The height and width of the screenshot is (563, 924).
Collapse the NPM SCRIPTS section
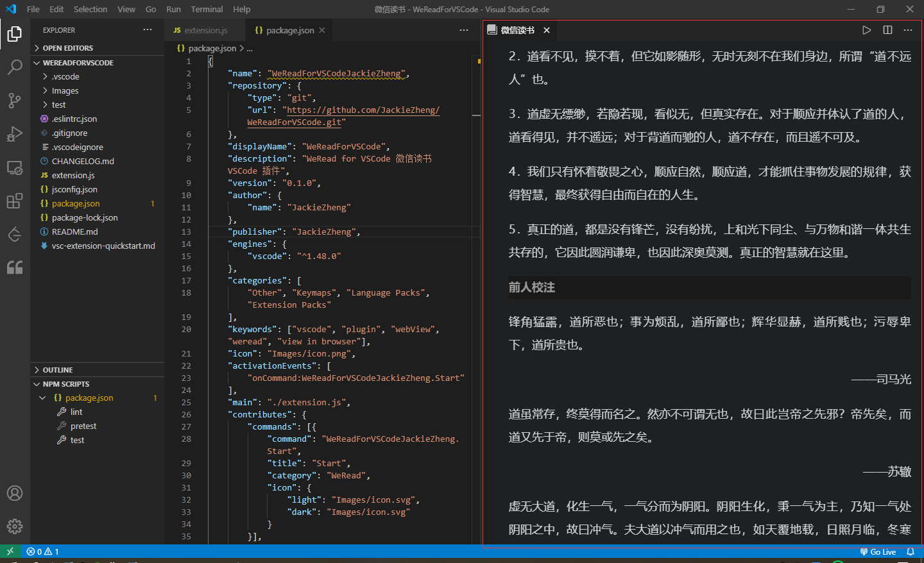[97, 384]
